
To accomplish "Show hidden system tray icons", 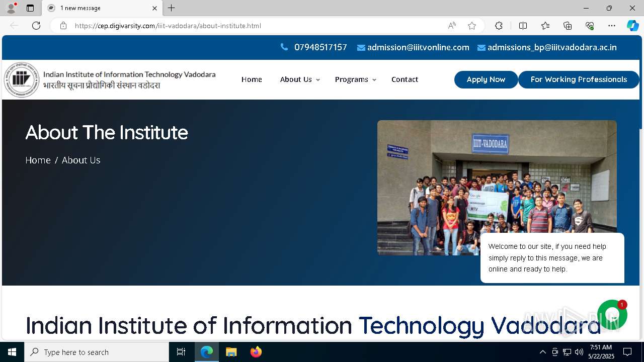I will click(x=542, y=352).
